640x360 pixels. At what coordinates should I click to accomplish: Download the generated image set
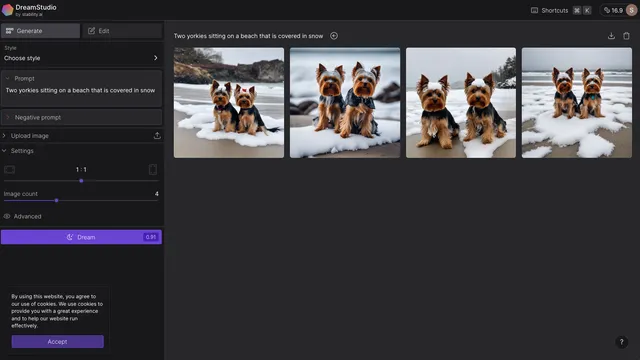coord(611,36)
